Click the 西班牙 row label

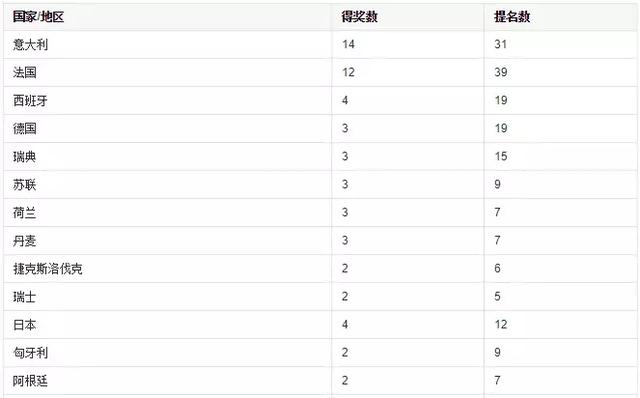click(30, 100)
